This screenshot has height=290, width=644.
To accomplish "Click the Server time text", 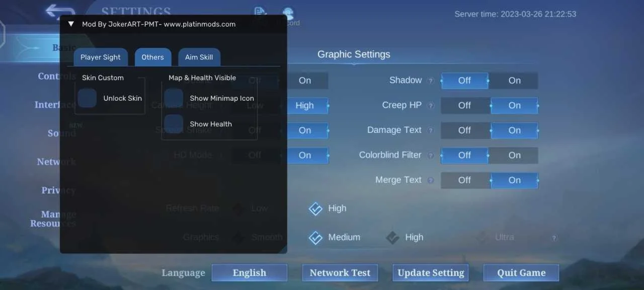I will pos(515,14).
